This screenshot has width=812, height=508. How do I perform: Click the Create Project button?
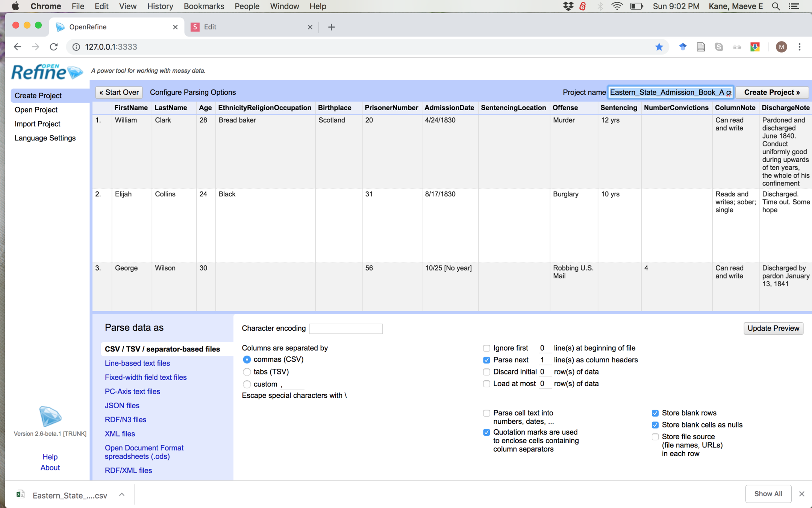[771, 92]
